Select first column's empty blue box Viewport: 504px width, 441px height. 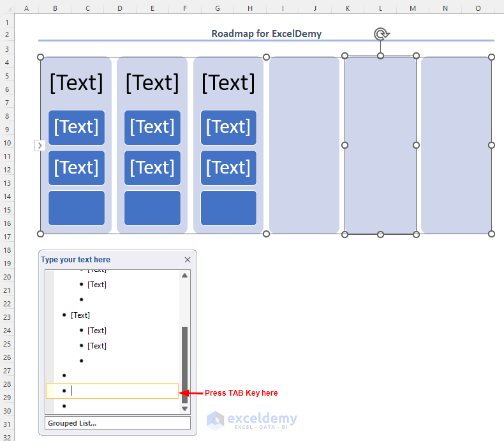coord(77,208)
